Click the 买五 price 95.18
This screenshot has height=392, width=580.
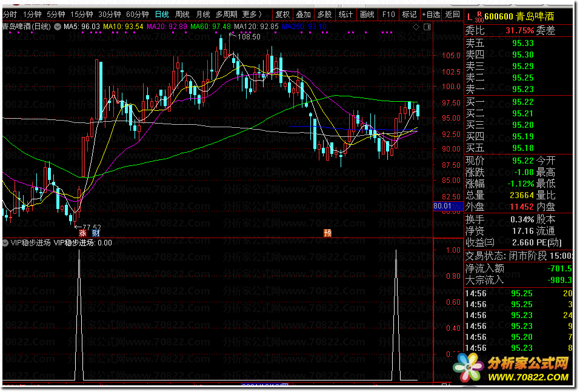coord(523,148)
